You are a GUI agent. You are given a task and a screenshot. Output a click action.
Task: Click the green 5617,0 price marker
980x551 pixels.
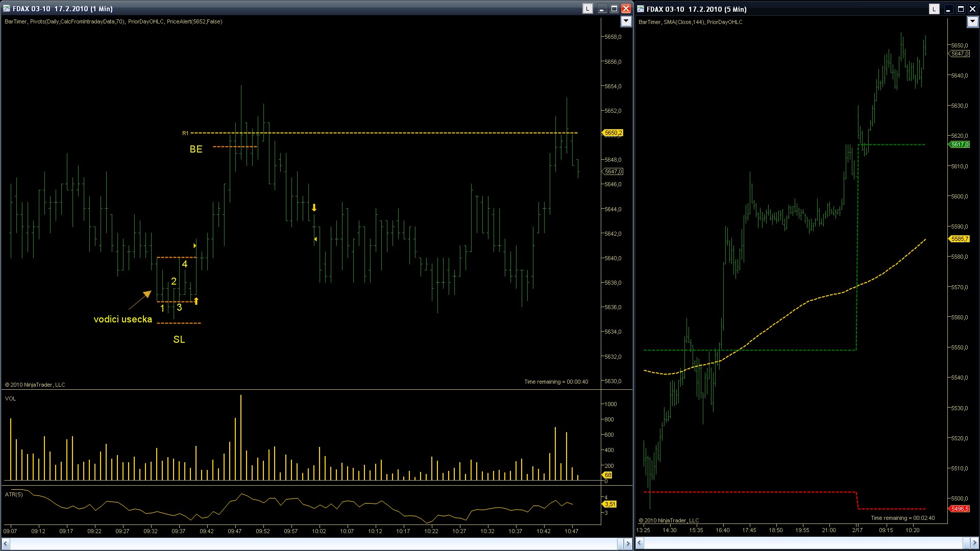click(x=960, y=144)
